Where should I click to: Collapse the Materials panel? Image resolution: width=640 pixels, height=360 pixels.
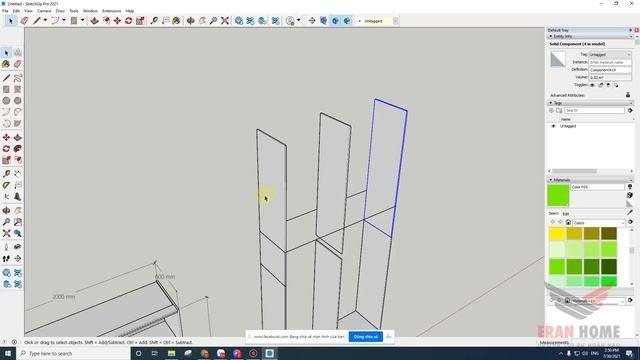click(x=551, y=180)
